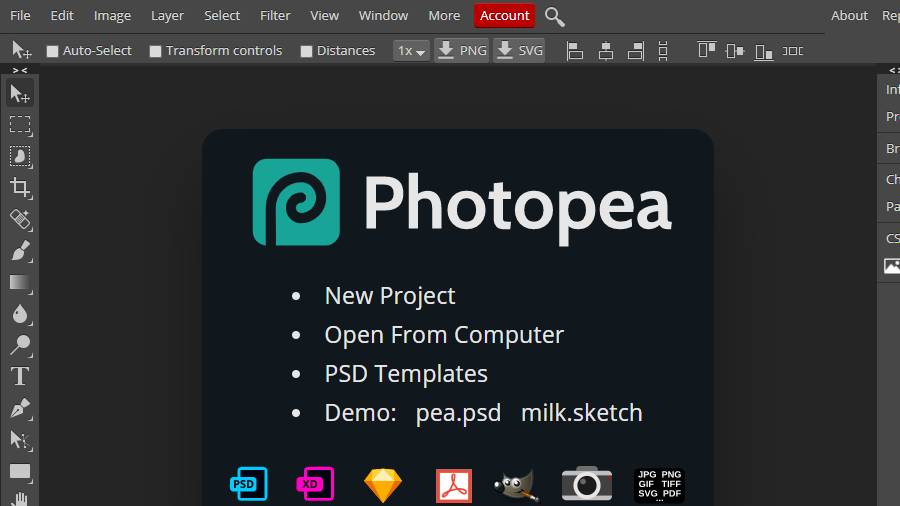Viewport: 900px width, 506px height.
Task: Open the File menu
Action: (20, 16)
